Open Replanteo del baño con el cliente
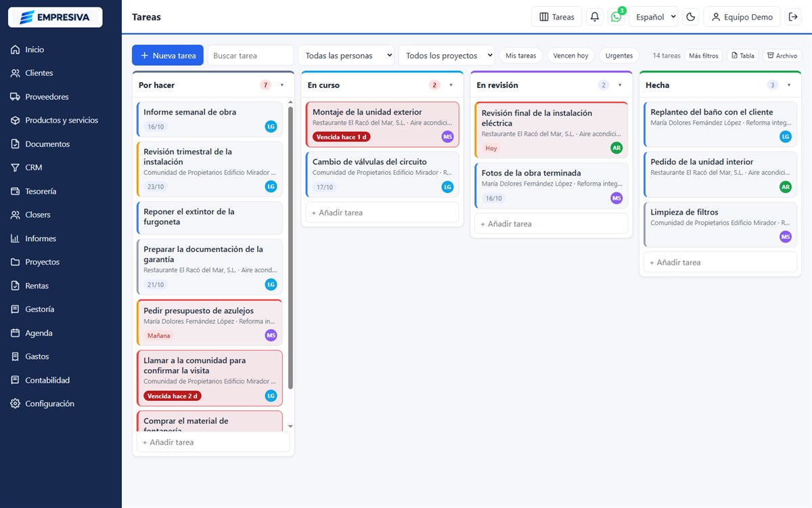 (721, 124)
